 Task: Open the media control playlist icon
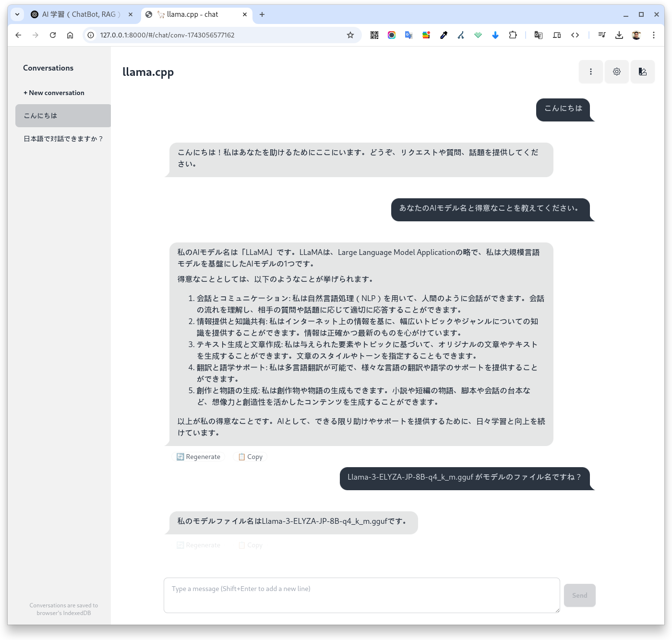[x=602, y=35]
